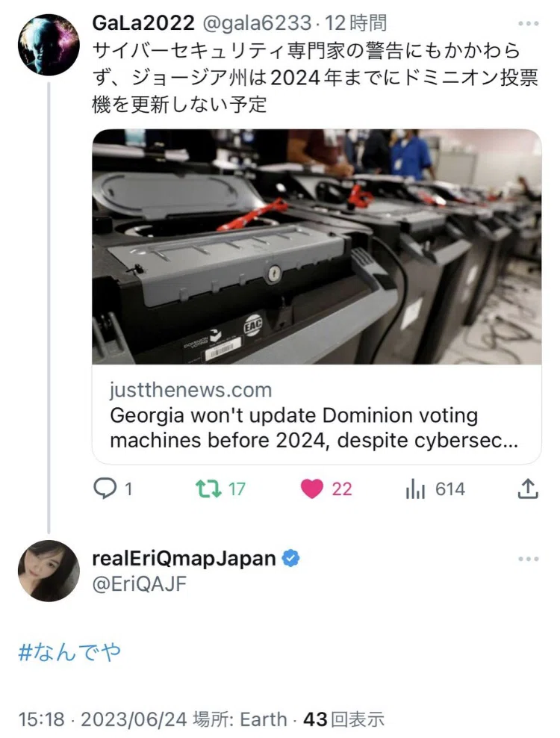Image resolution: width=560 pixels, height=738 pixels.
Task: Click the green retweet icon
Action: (208, 489)
